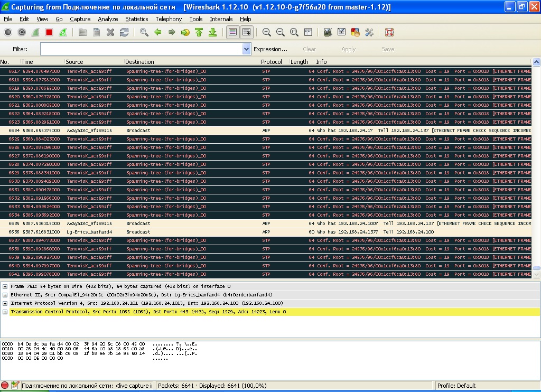Open the Preferences tools icon
The image size is (541, 392).
(x=369, y=32)
